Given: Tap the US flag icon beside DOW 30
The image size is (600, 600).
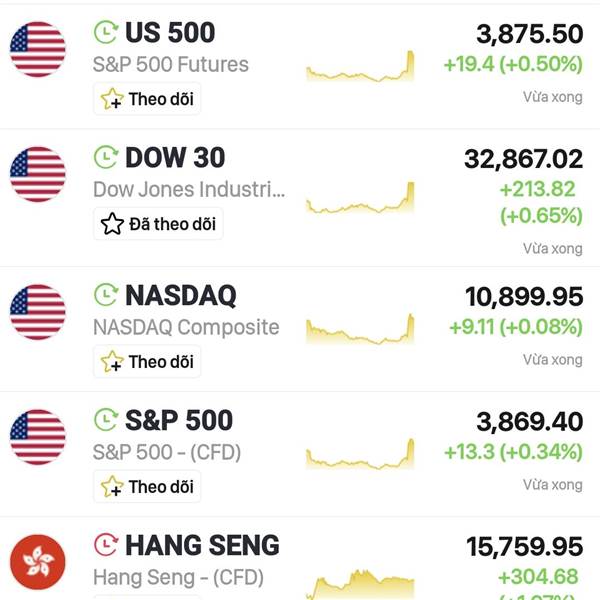Looking at the screenshot, I should point(38,174).
